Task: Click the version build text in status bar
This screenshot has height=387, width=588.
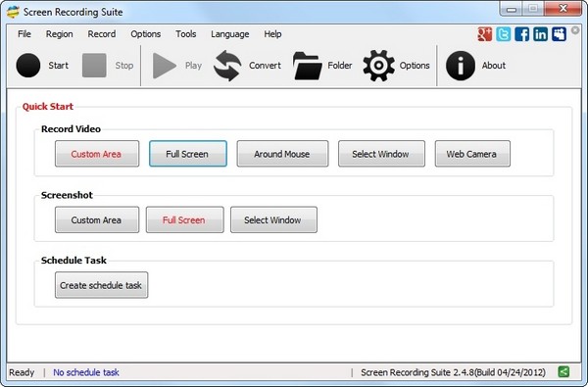Action: pos(453,372)
